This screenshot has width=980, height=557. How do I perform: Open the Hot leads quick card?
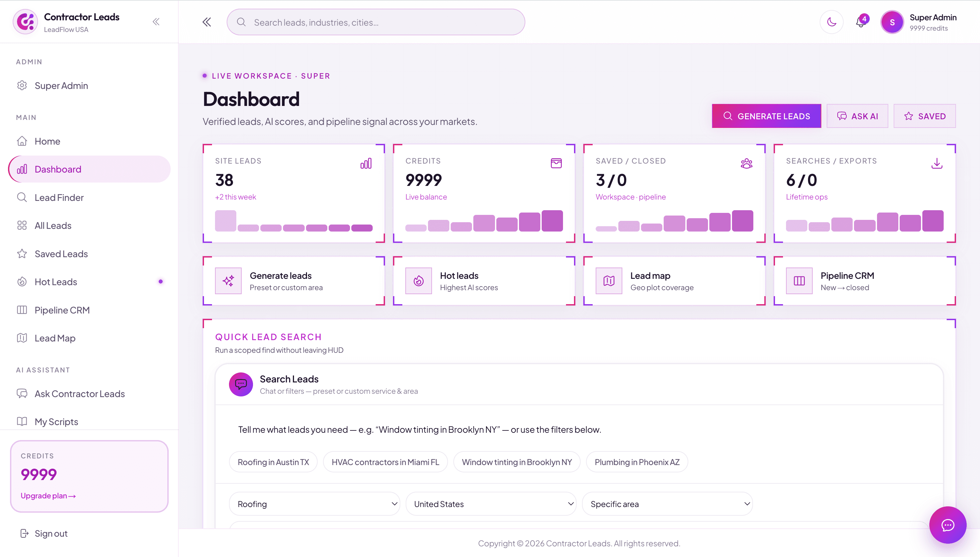click(484, 281)
